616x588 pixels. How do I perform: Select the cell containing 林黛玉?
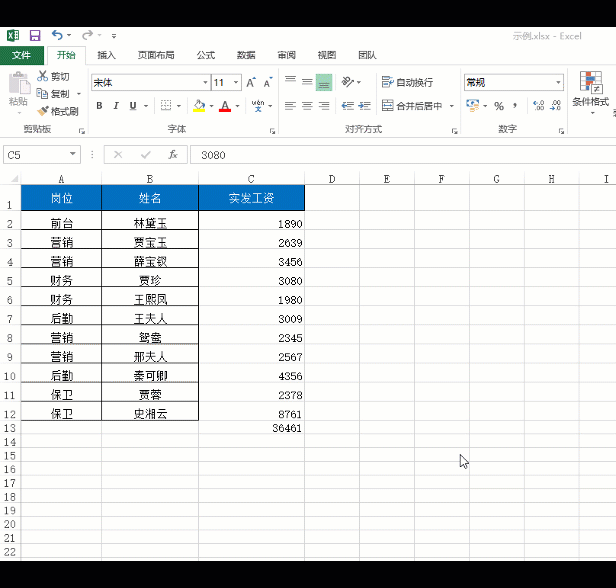(x=150, y=221)
